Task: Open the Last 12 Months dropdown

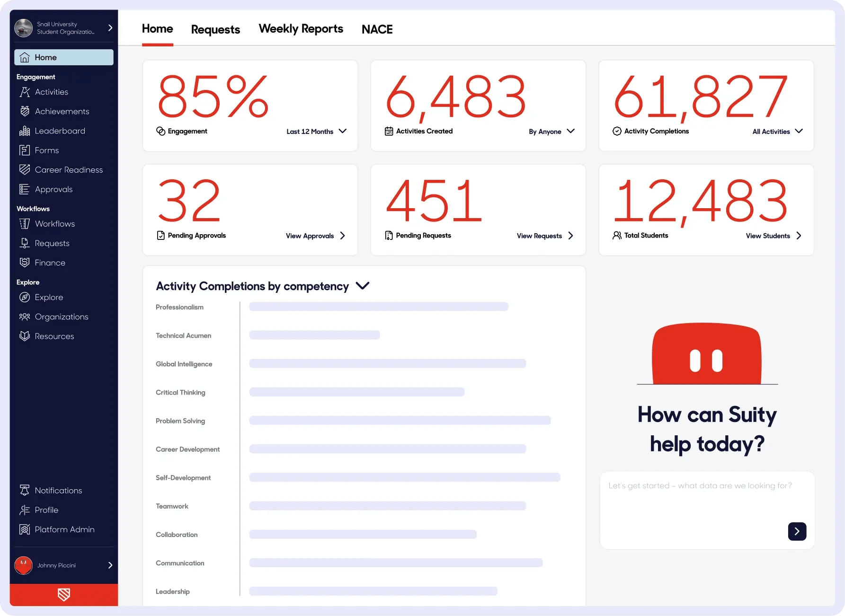Action: 316,132
